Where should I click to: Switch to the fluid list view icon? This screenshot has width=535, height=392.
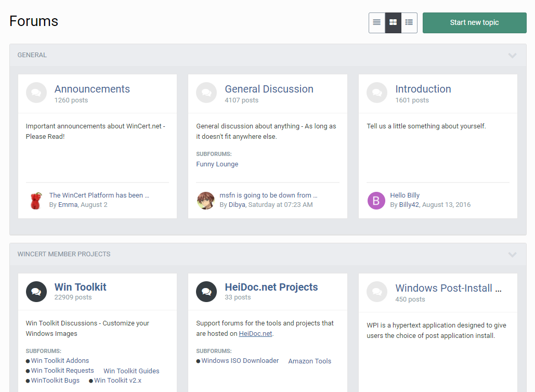click(409, 22)
